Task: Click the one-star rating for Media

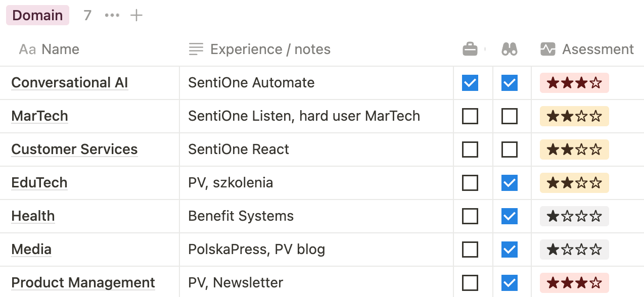Action: tap(574, 250)
